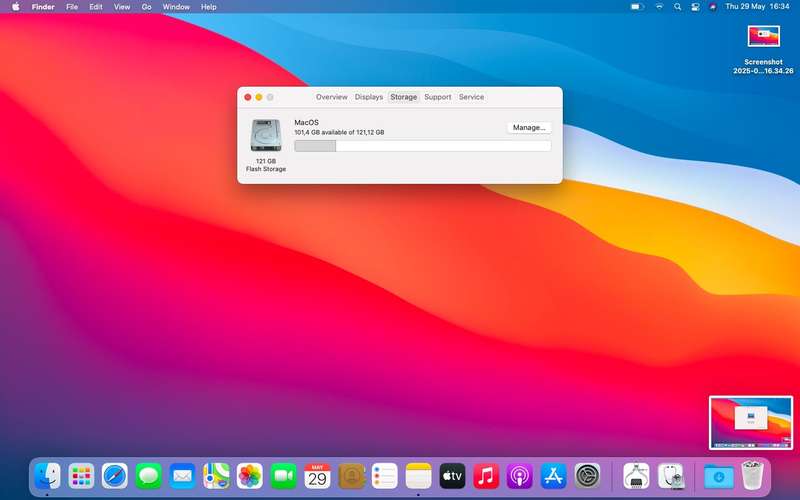The height and width of the screenshot is (500, 800).
Task: Select the Screenshot file on desktop
Action: [763, 50]
